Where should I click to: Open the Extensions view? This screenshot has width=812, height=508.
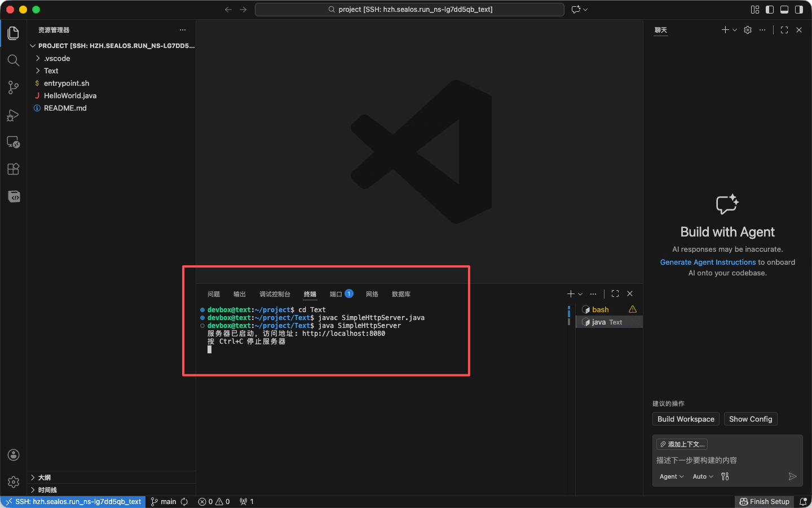pos(14,169)
